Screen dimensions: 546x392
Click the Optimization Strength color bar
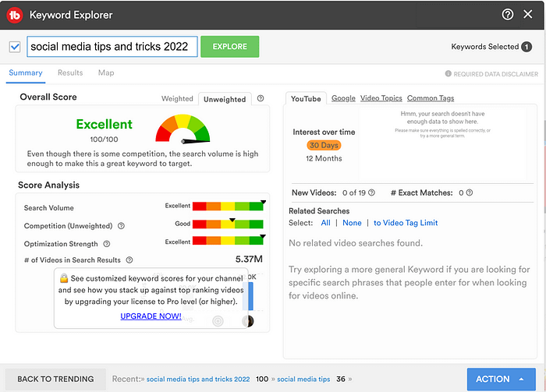228,240
